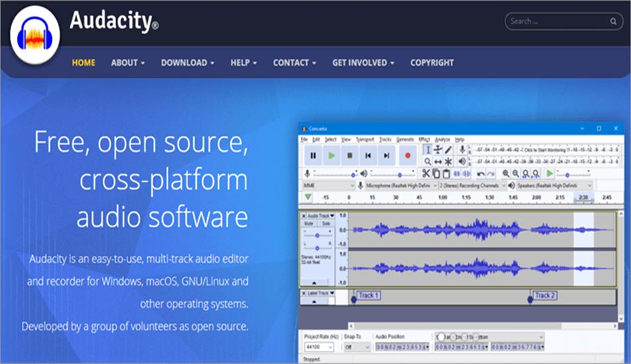Choose the Zoom tool magnifier in tools palette
The height and width of the screenshot is (364, 631).
click(427, 161)
